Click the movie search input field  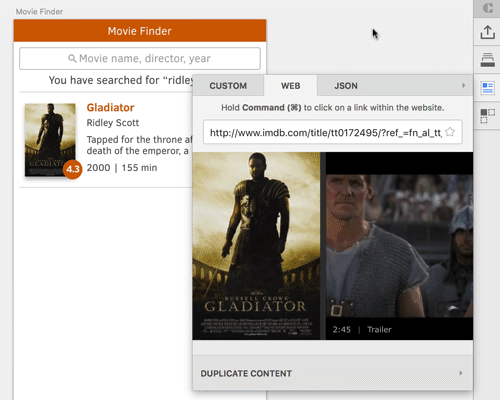140,59
